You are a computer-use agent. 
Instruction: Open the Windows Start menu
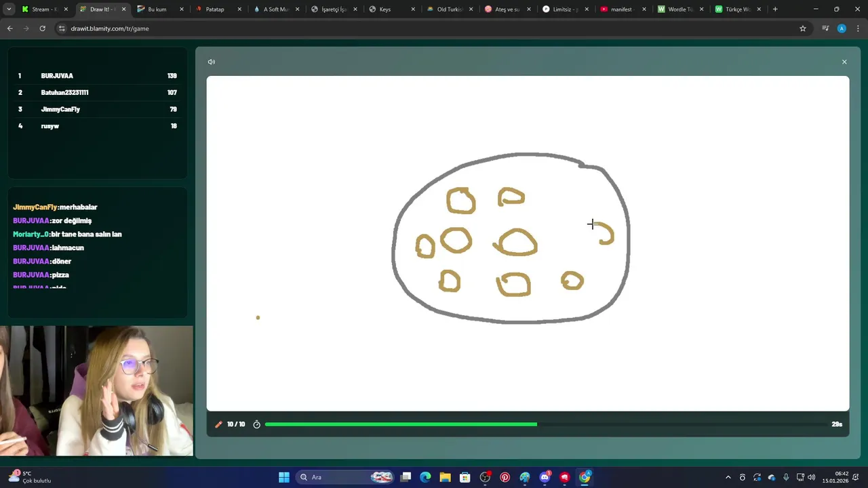tap(284, 477)
